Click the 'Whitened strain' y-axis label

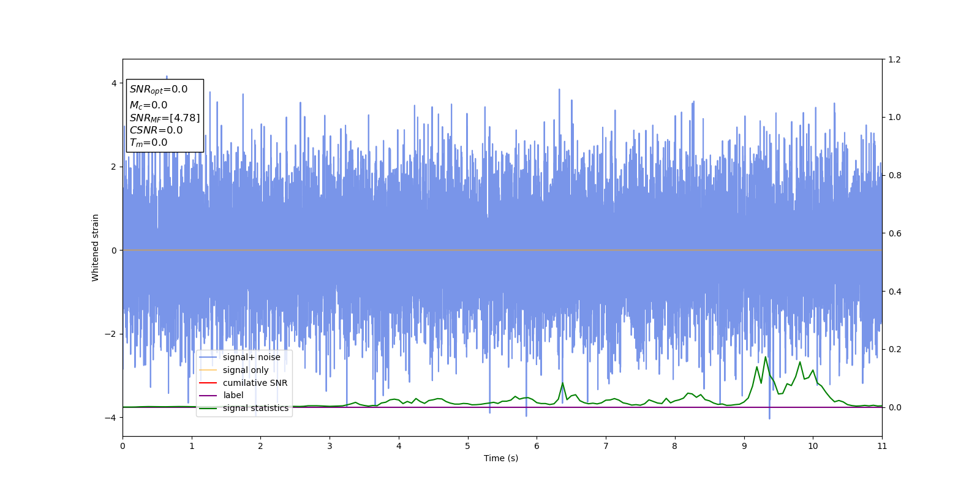coord(96,247)
